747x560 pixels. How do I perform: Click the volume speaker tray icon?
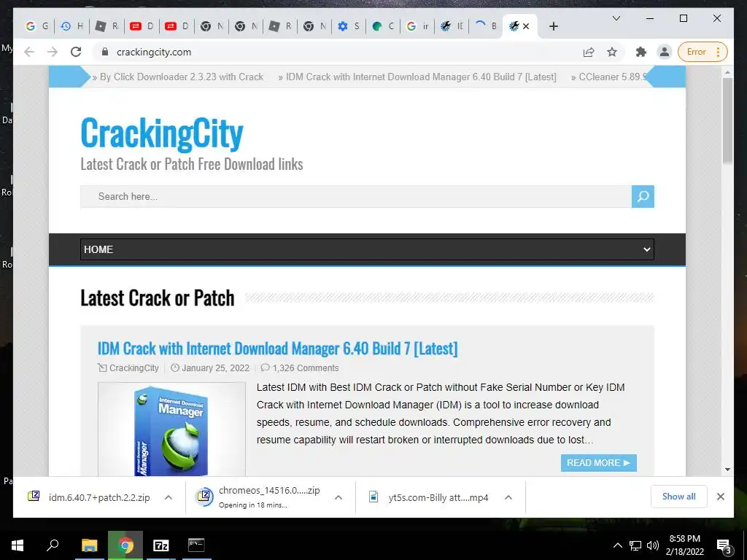653,545
